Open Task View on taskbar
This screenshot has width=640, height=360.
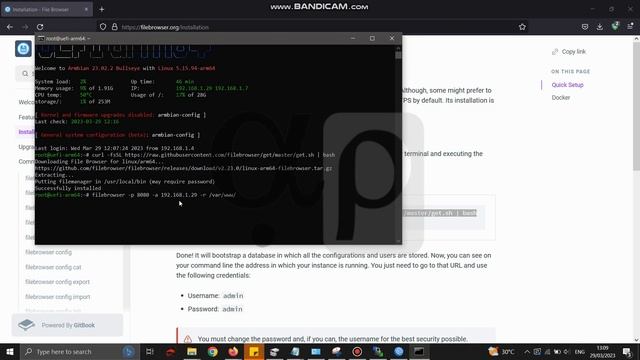click(150, 351)
